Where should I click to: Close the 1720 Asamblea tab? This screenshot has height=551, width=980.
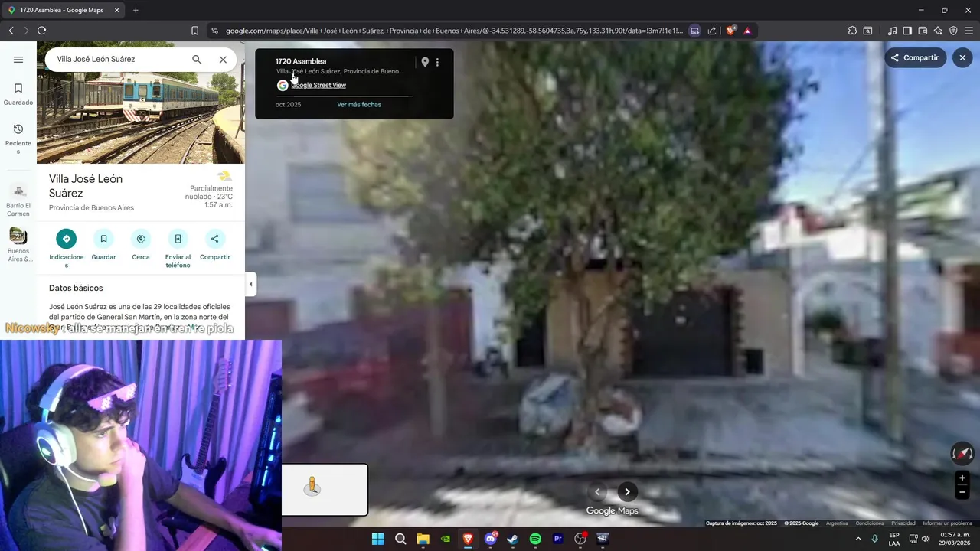point(116,10)
